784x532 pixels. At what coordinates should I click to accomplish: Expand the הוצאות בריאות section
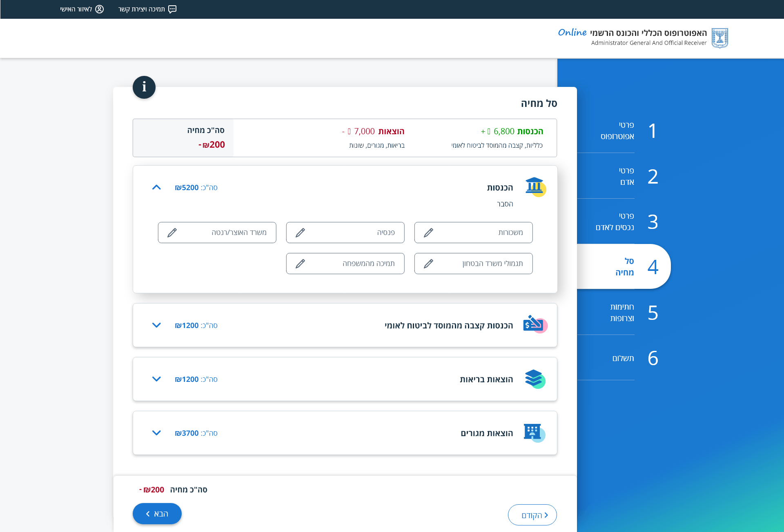(156, 379)
